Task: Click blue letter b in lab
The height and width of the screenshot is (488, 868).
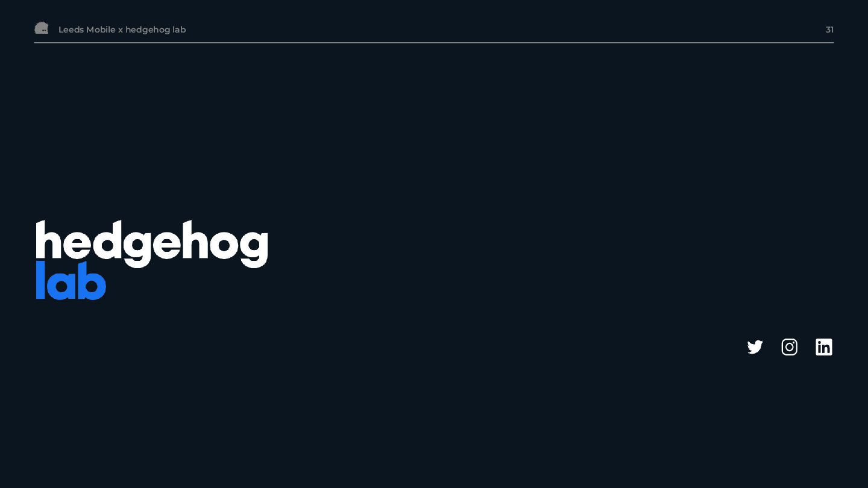Action: coord(92,280)
